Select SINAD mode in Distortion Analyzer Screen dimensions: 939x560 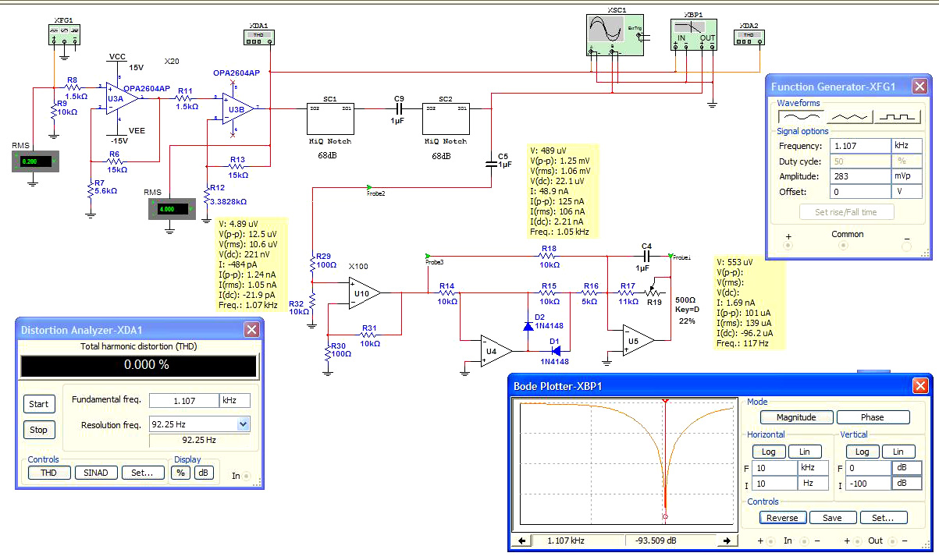pos(96,473)
